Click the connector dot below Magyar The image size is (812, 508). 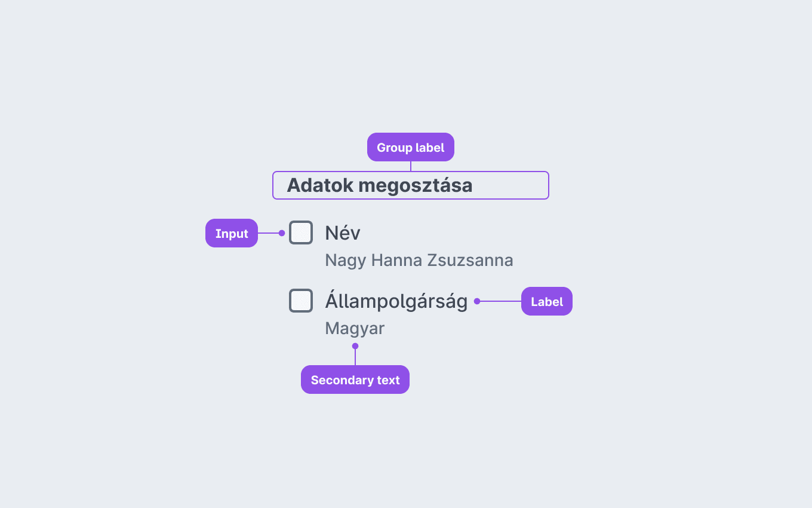355,346
